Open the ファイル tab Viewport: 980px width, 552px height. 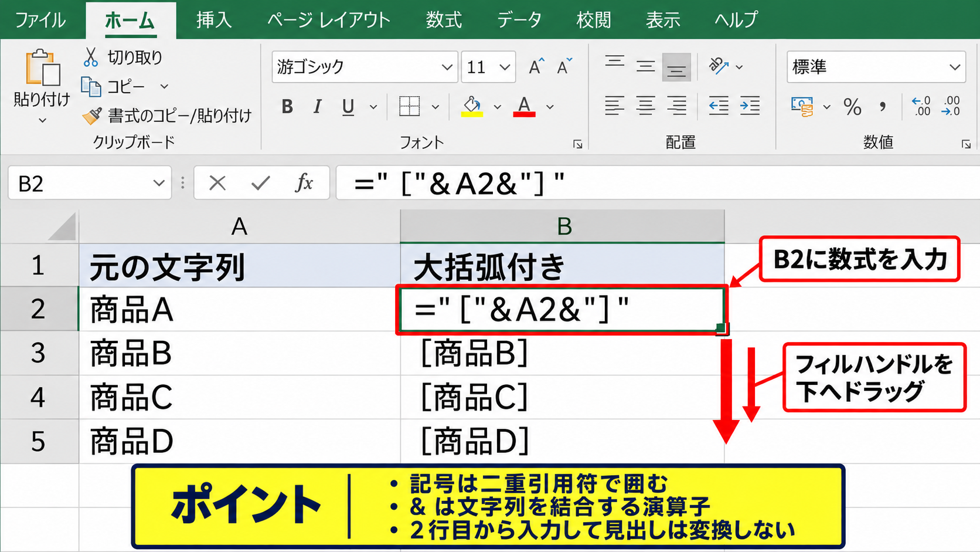coord(40,20)
